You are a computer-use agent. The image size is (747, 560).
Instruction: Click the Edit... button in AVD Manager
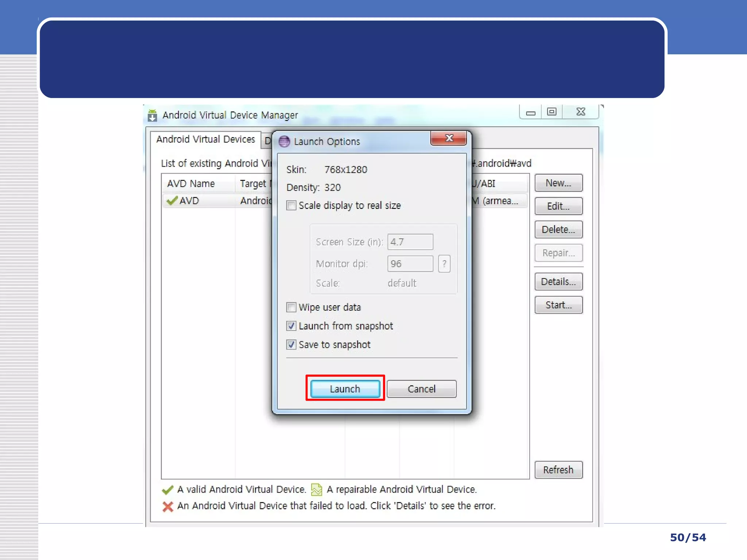pyautogui.click(x=558, y=206)
